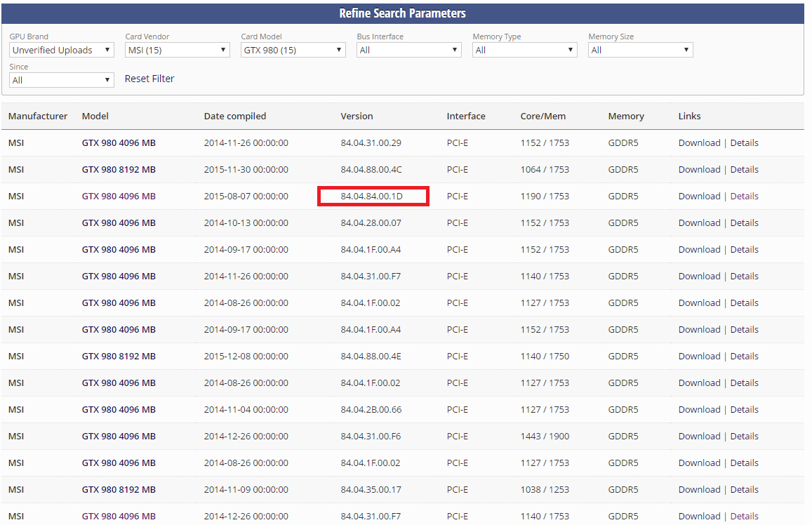Expand the Memory Size dropdown
Viewport: 812px width, 525px height.
pos(641,51)
